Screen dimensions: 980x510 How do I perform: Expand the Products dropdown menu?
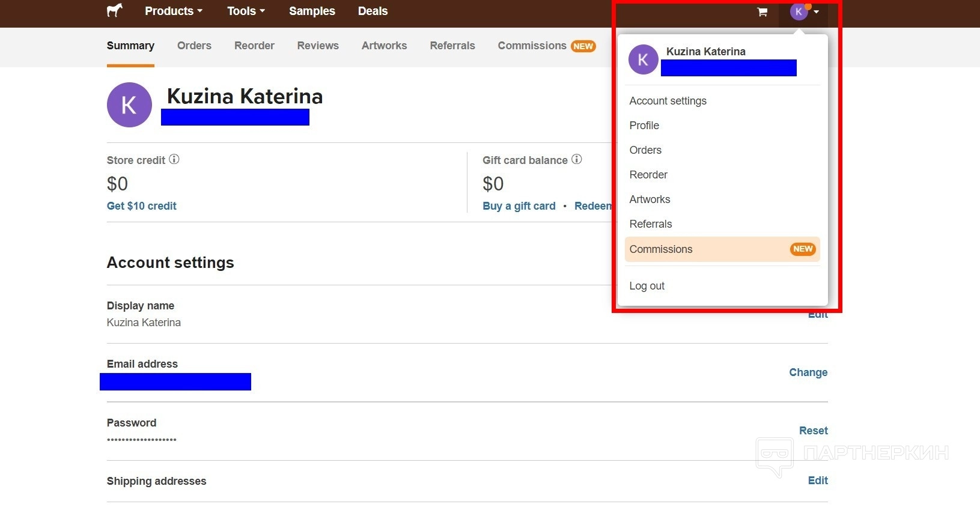174,11
